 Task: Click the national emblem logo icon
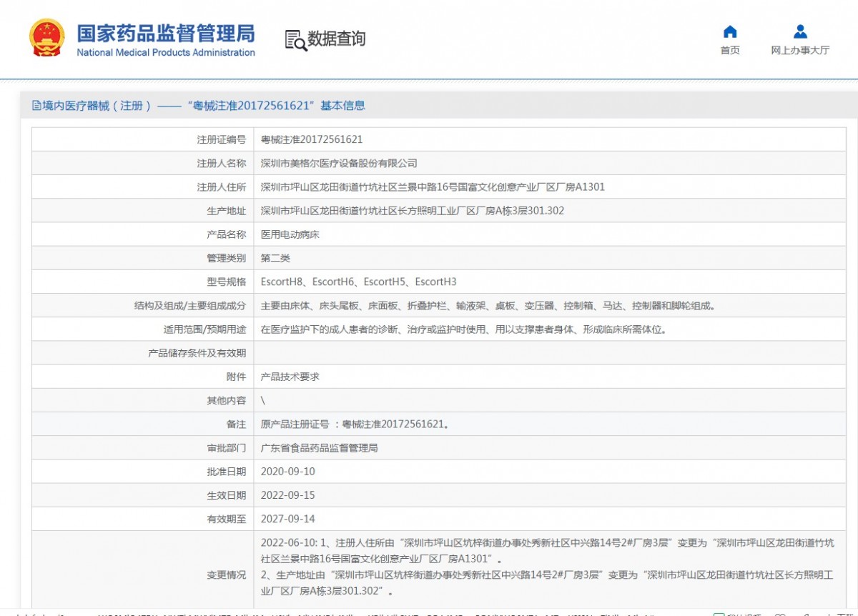47,39
